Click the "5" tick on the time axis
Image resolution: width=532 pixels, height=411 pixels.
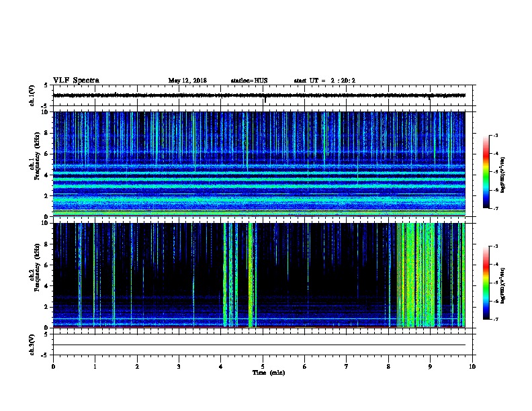tap(263, 367)
